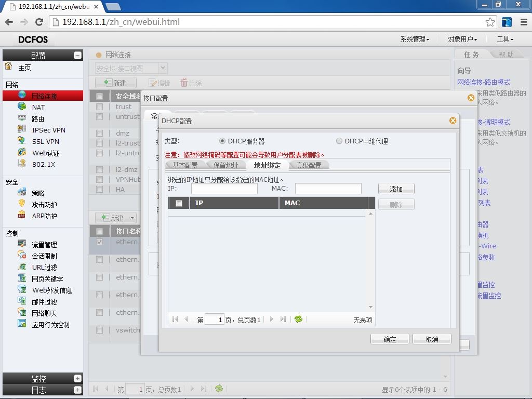Toggle checkbox for vswitch interface row
Viewport: 532px width, 399px height.
[99, 330]
